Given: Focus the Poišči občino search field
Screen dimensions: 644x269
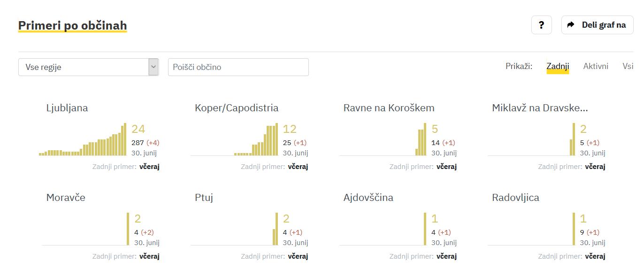Looking at the screenshot, I should (238, 67).
